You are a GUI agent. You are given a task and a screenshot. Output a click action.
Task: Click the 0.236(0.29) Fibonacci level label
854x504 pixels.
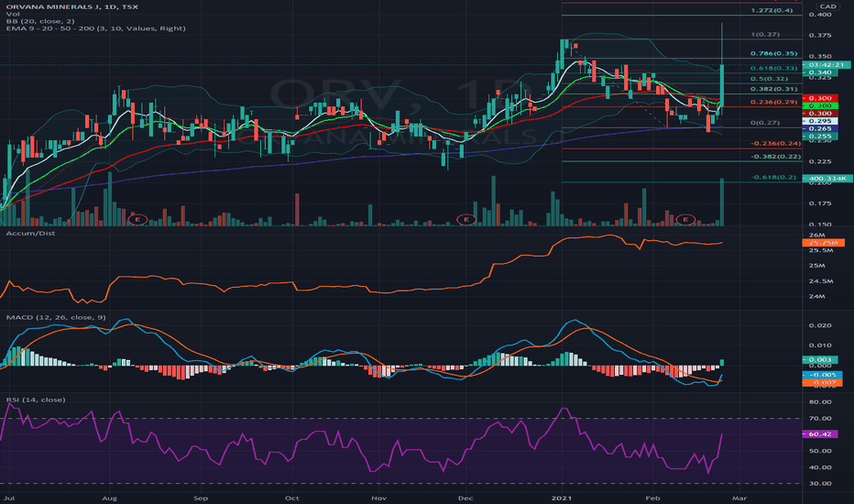(x=774, y=102)
